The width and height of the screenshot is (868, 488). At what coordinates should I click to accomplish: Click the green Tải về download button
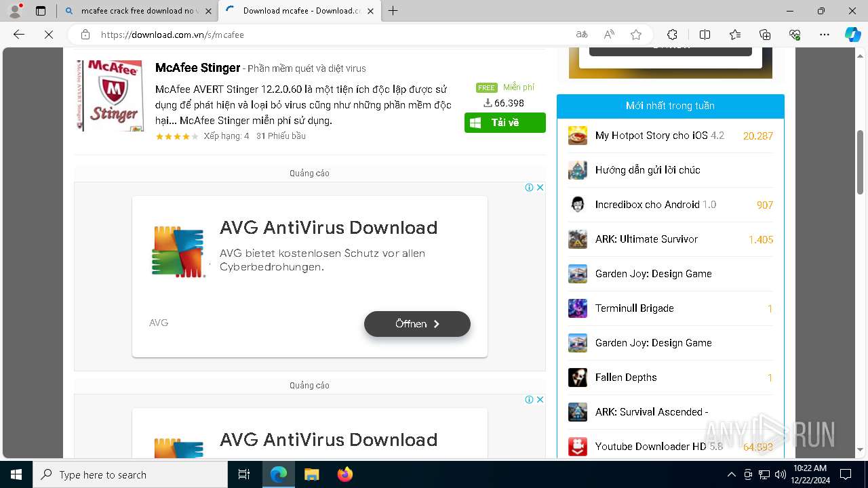pyautogui.click(x=505, y=123)
